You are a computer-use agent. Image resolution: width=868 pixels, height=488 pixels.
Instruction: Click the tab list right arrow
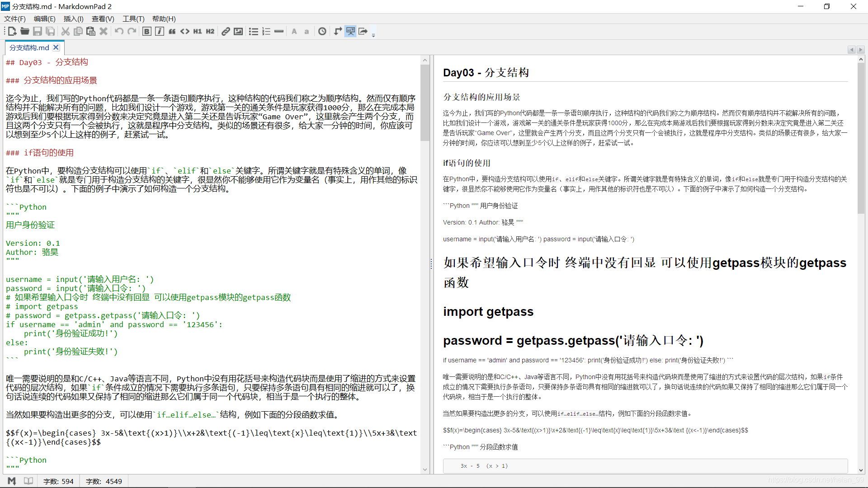tap(861, 50)
